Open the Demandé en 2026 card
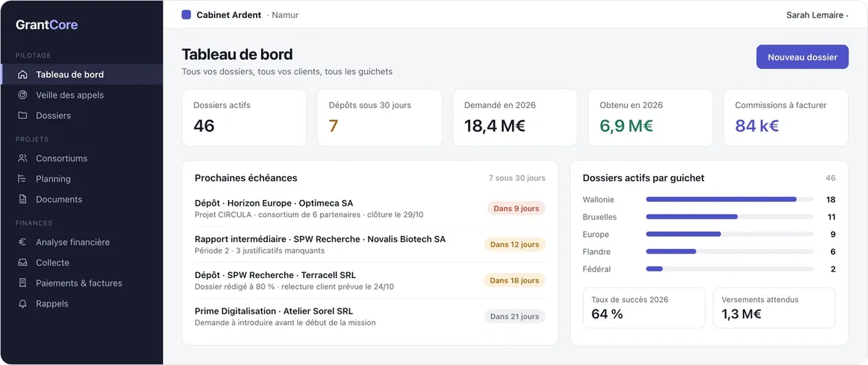The width and height of the screenshot is (868, 365). coord(515,118)
